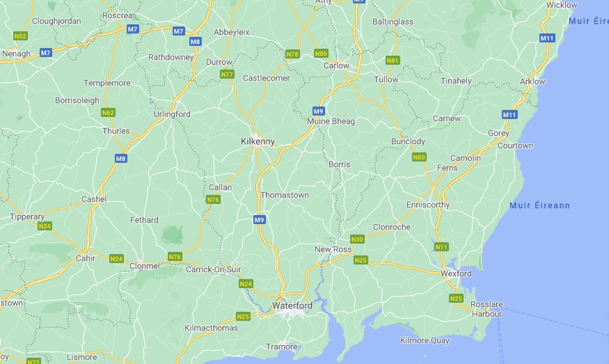Click the N81 road shield near Tullow
The height and width of the screenshot is (364, 609).
pyautogui.click(x=393, y=61)
